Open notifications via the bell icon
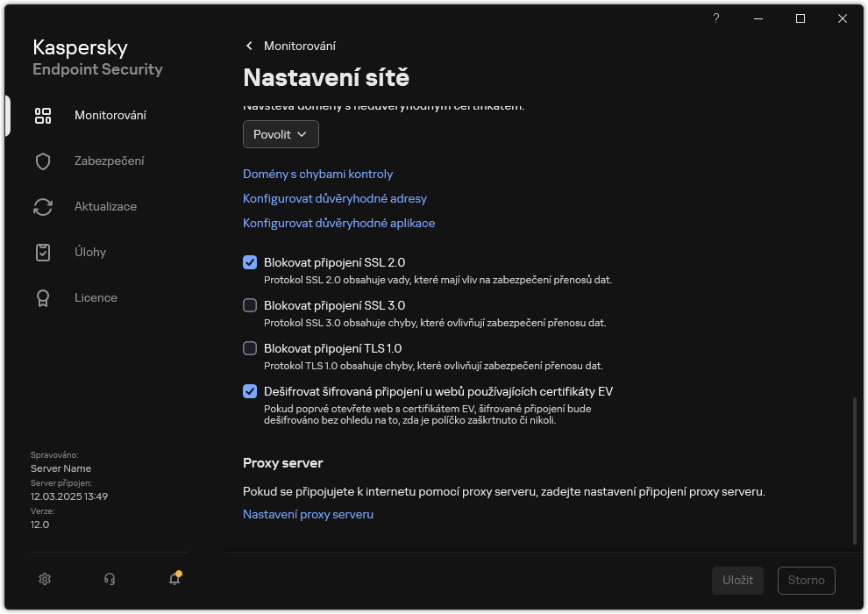868x614 pixels. coord(174,579)
